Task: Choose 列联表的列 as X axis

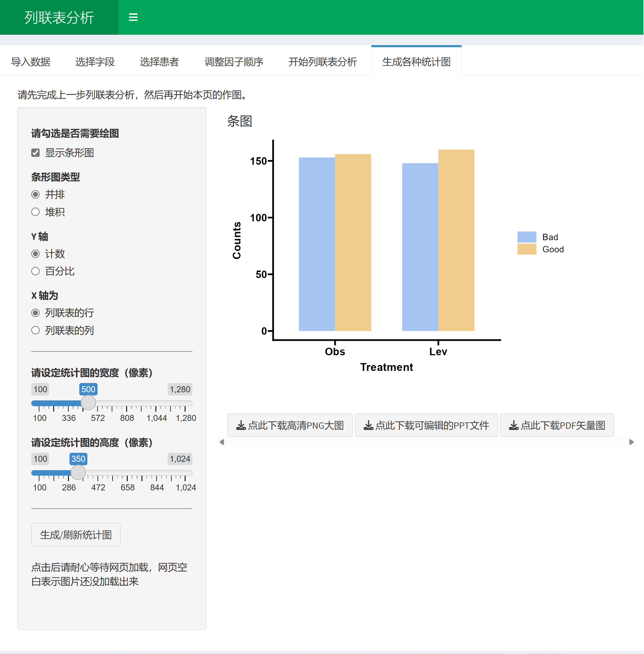Action: point(36,330)
